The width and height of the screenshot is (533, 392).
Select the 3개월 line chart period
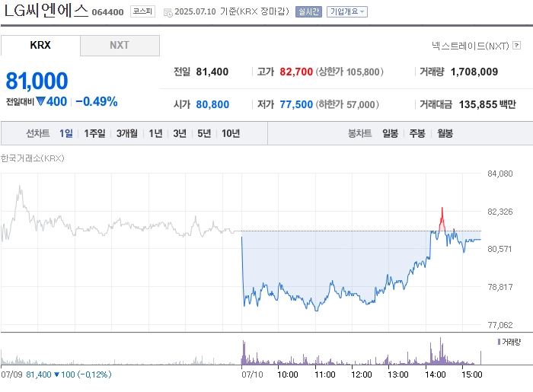(127, 133)
